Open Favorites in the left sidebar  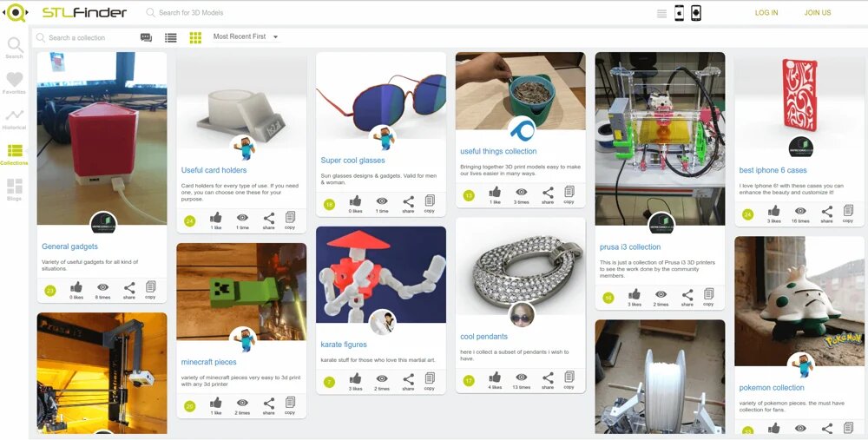(x=14, y=82)
